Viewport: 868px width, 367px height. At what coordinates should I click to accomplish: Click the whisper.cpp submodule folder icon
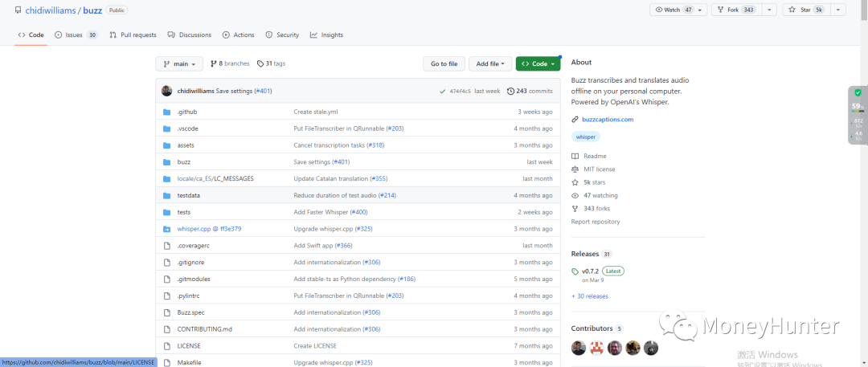(166, 229)
